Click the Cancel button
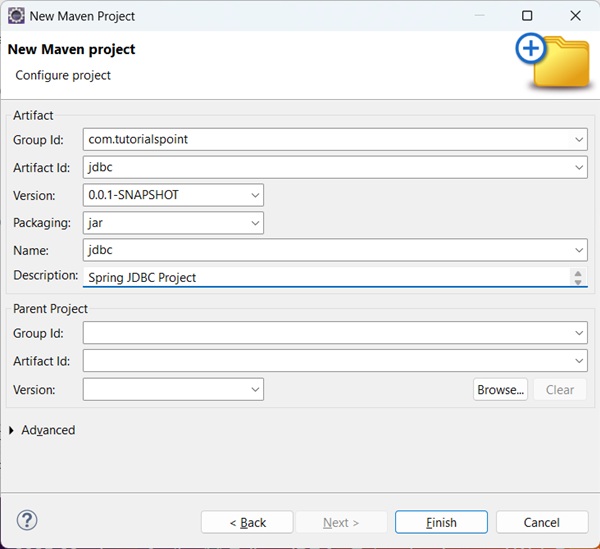Viewport: 600px width, 549px height. (x=541, y=522)
